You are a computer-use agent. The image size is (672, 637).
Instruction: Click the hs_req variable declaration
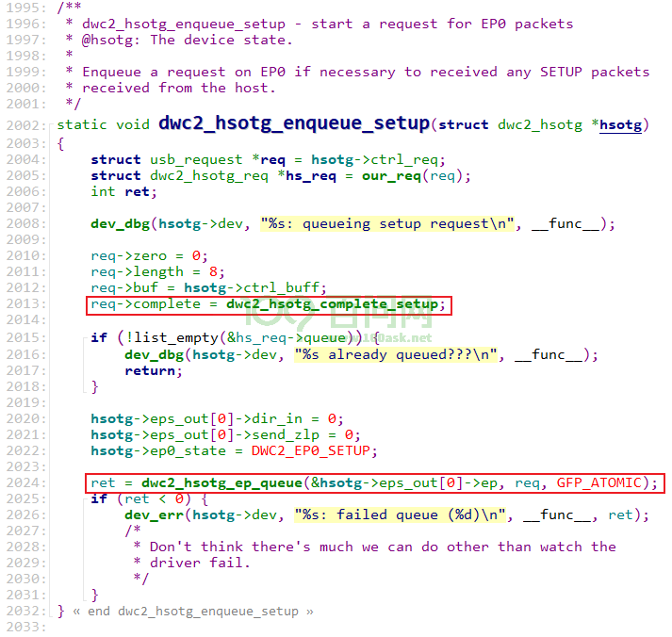pyautogui.click(x=311, y=176)
